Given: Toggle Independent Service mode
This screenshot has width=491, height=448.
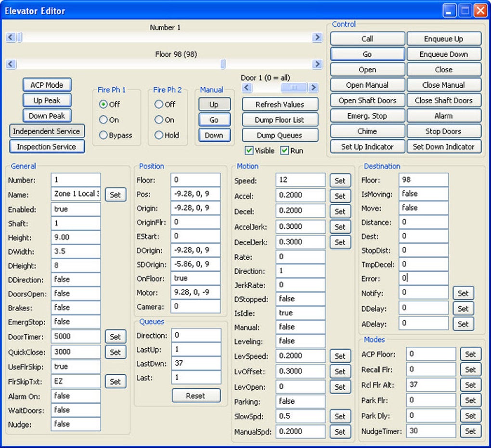Looking at the screenshot, I should [x=47, y=131].
